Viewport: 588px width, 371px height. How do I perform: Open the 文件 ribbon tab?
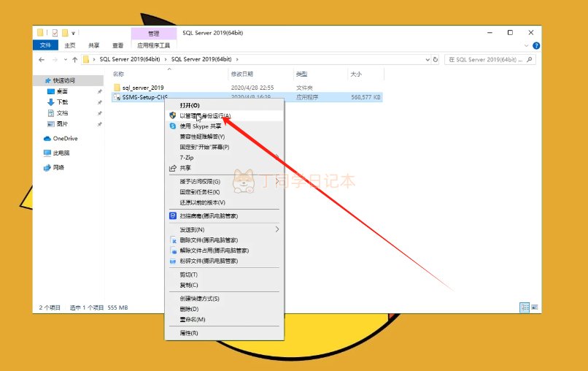point(45,45)
